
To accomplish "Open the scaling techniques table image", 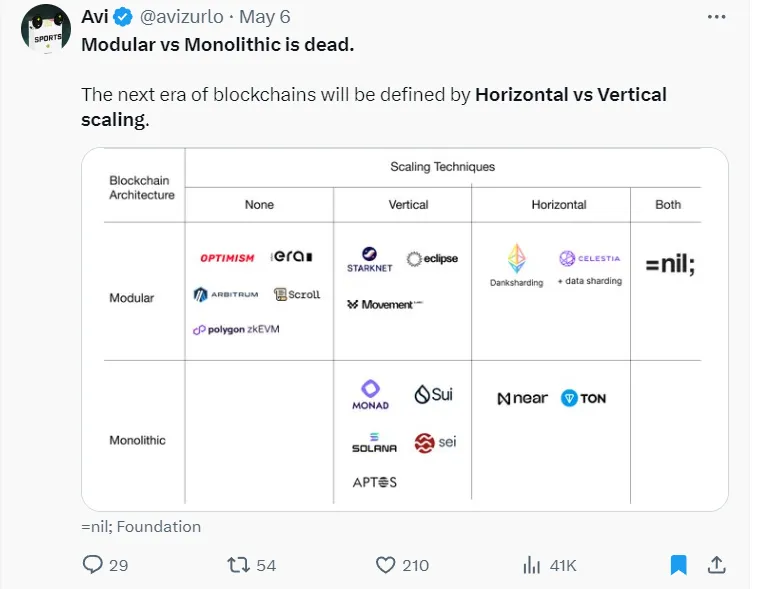I will (405, 330).
